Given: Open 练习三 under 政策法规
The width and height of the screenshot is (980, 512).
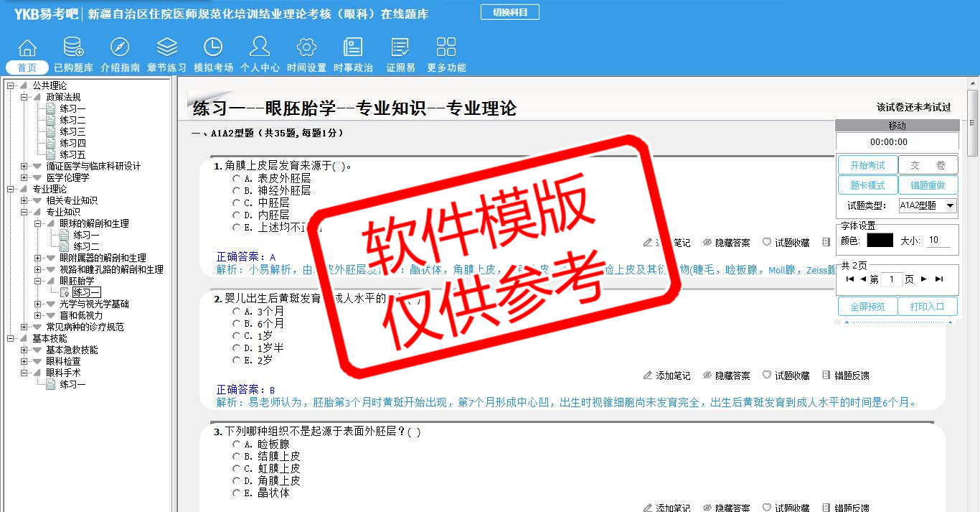Looking at the screenshot, I should pyautogui.click(x=72, y=131).
